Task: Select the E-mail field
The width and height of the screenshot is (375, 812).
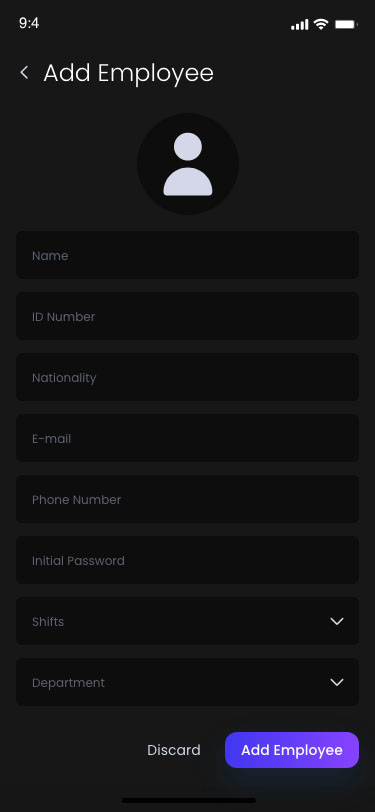Action: click(x=188, y=438)
